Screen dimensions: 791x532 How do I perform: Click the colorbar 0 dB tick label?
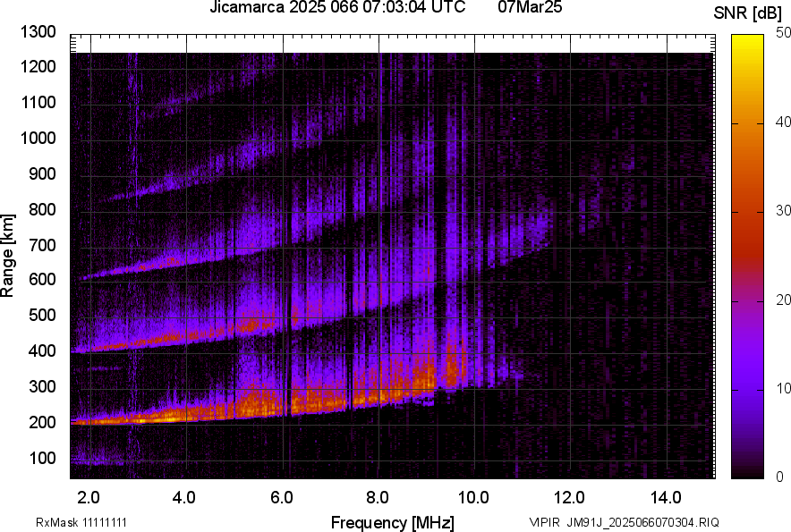point(780,477)
